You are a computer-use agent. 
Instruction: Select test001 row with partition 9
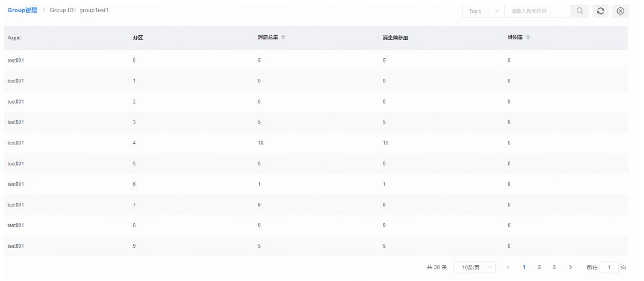pyautogui.click(x=316, y=246)
